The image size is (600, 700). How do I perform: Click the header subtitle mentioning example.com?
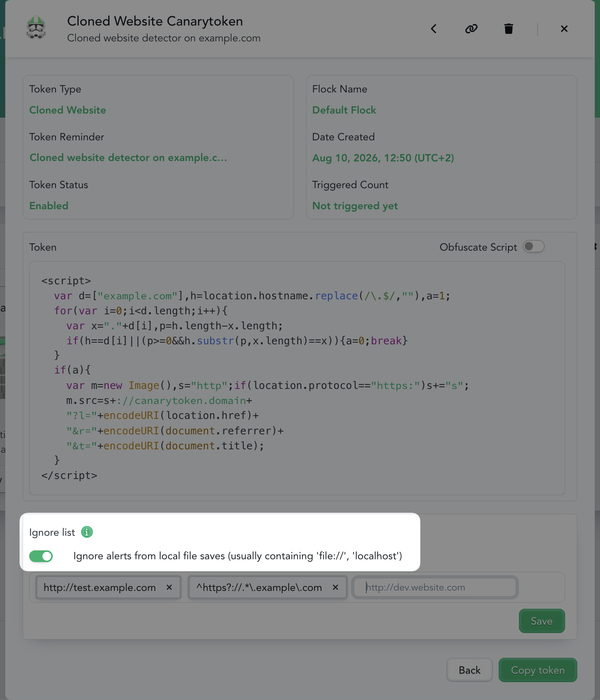coord(164,38)
